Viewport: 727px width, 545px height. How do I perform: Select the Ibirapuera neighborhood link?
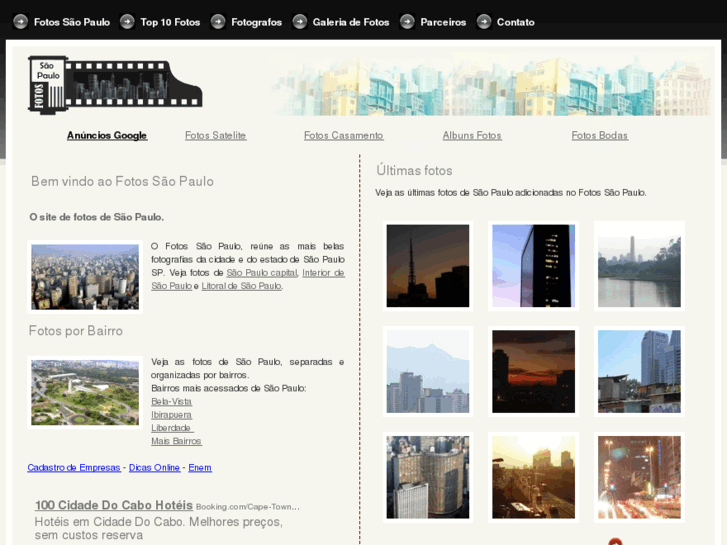coord(171,414)
